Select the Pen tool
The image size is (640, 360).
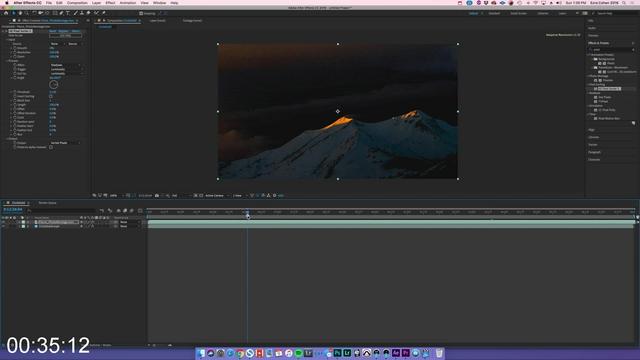tap(61, 13)
